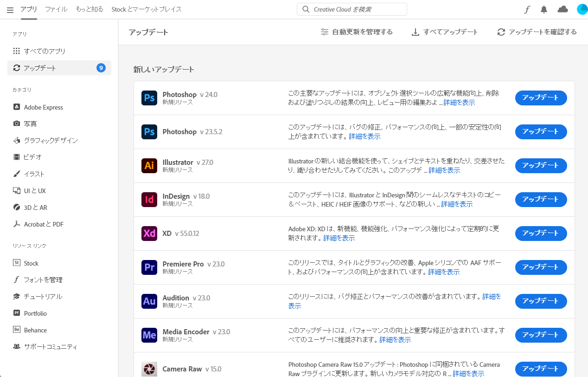
Task: Update InDesign v 18.0
Action: [x=541, y=200]
